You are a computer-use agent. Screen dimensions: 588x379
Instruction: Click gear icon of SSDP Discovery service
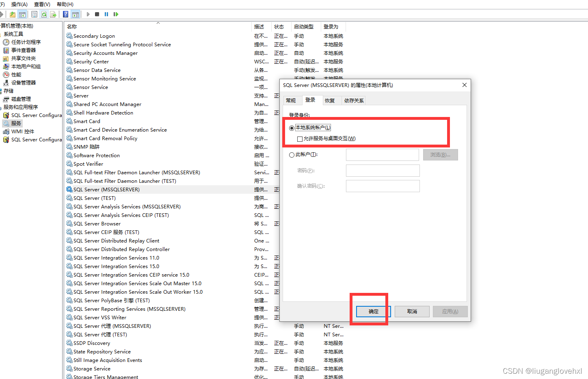point(69,343)
